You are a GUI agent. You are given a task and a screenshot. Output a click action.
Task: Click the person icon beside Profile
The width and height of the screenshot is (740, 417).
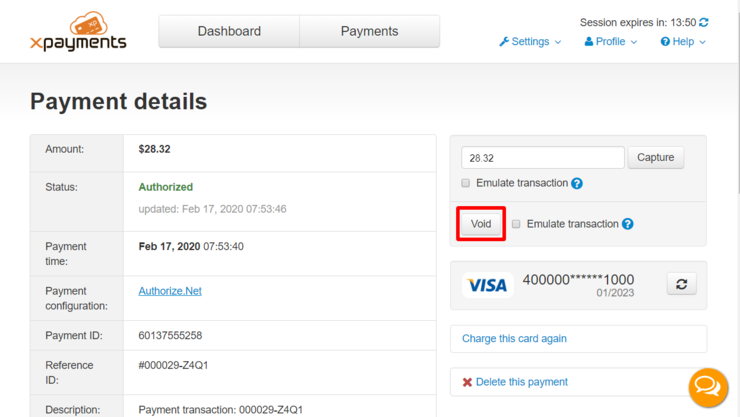(x=589, y=42)
